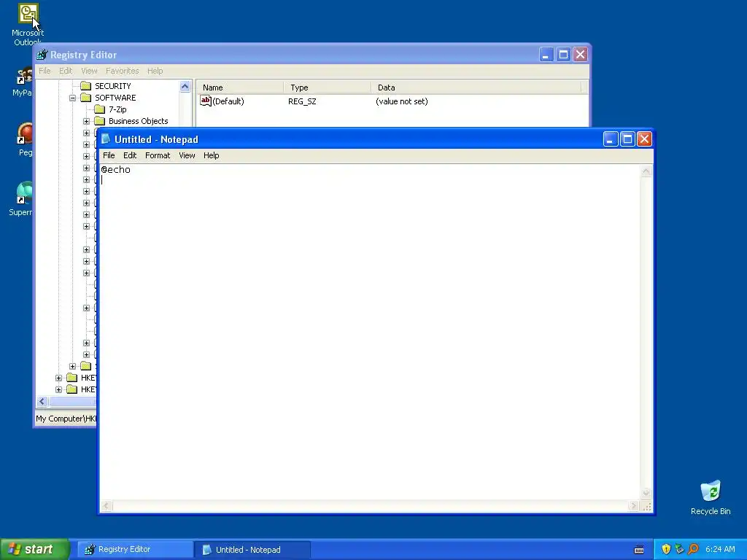Click the Registry Editor title bar icon
The width and height of the screenshot is (747, 560).
tap(42, 55)
